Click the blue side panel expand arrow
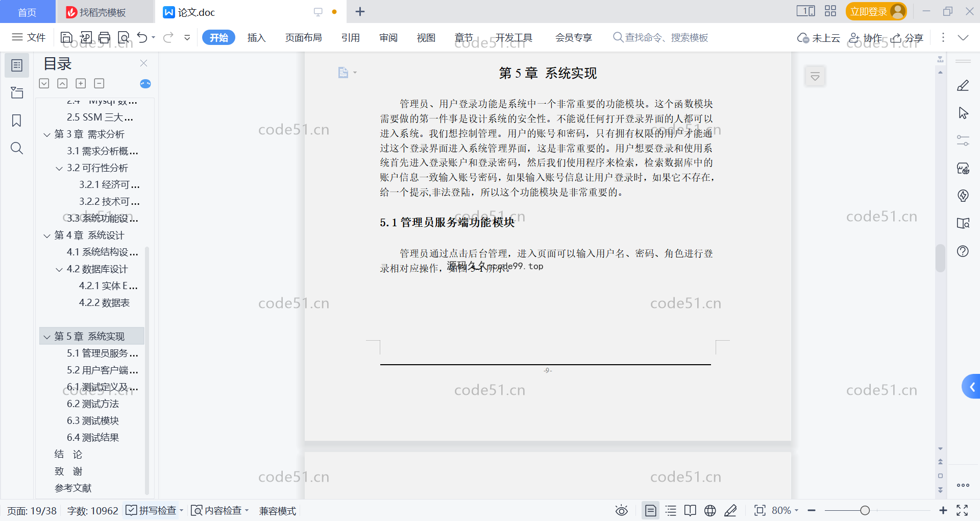This screenshot has height=521, width=980. click(x=971, y=387)
